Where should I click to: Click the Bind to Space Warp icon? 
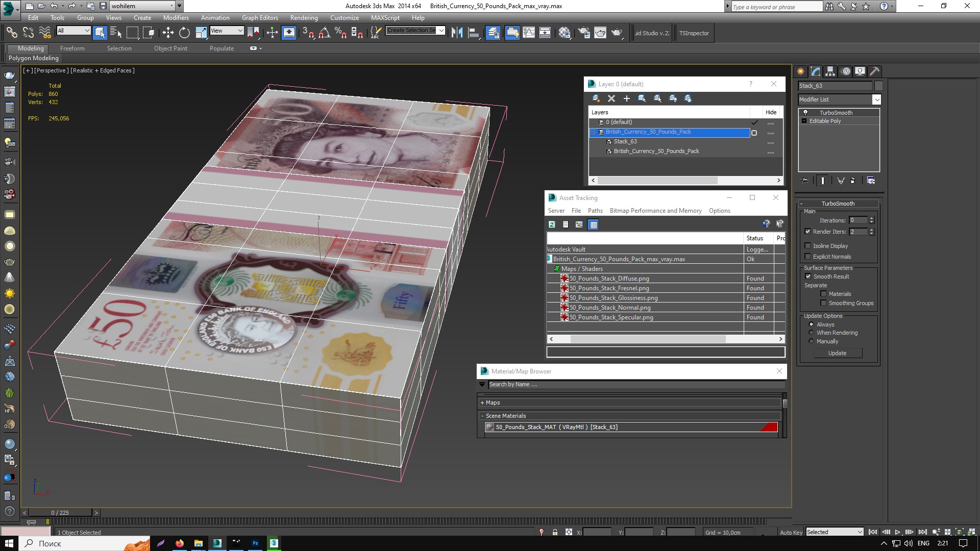coord(45,33)
